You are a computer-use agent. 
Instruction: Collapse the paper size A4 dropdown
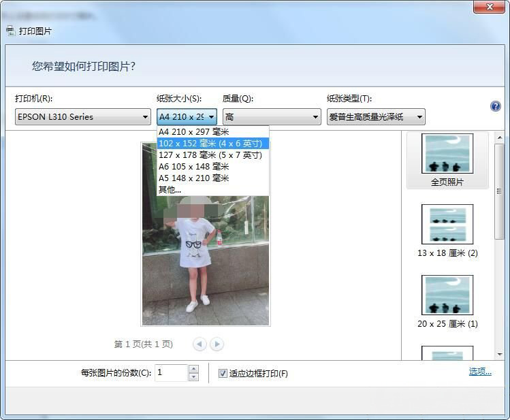point(187,116)
